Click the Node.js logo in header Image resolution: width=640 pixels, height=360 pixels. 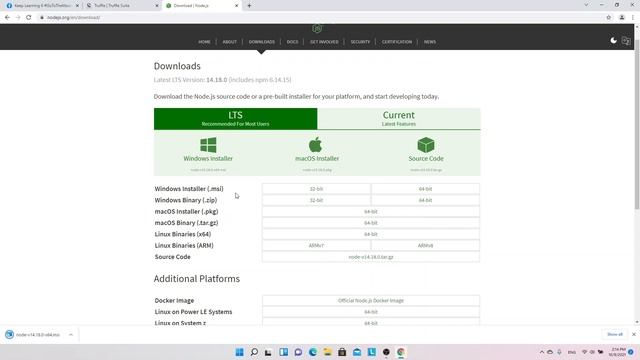[x=317, y=28]
